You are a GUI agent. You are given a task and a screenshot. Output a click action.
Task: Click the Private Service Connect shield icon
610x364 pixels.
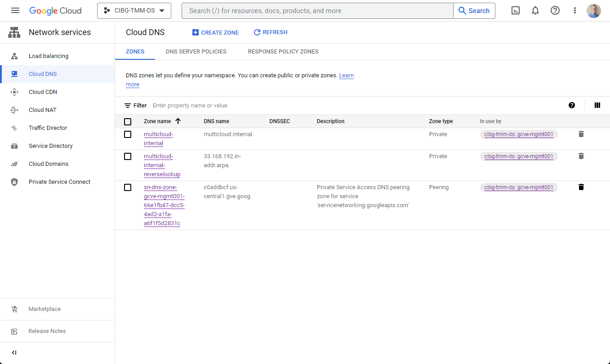click(14, 182)
